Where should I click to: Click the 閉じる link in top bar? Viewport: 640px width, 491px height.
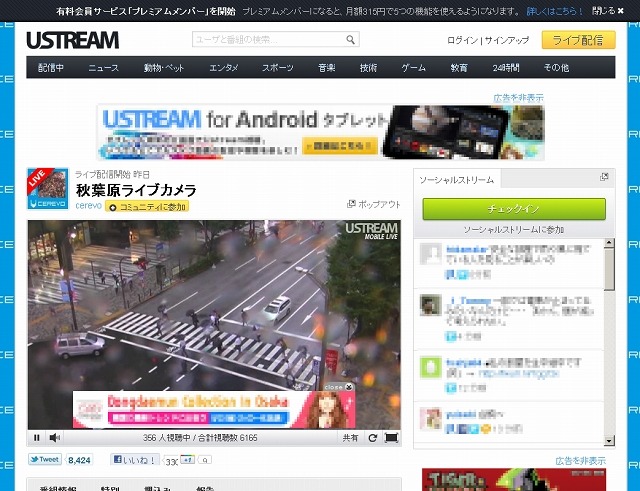point(603,11)
